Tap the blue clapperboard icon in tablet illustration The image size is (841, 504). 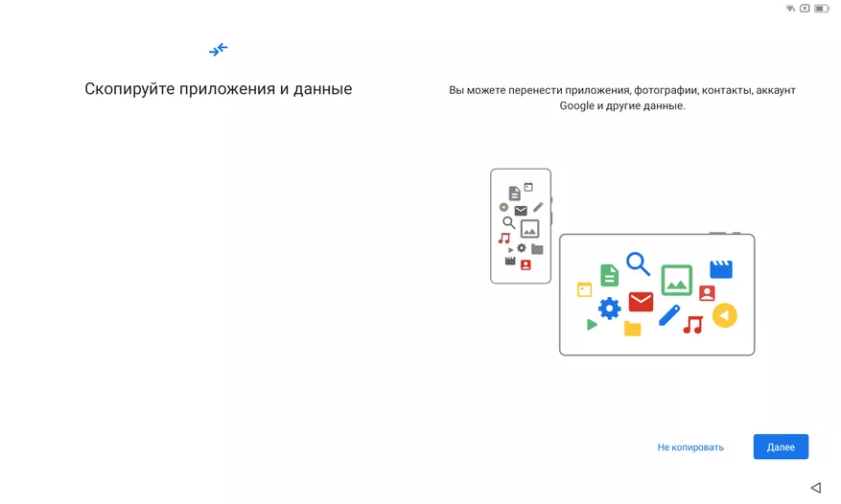click(x=721, y=269)
